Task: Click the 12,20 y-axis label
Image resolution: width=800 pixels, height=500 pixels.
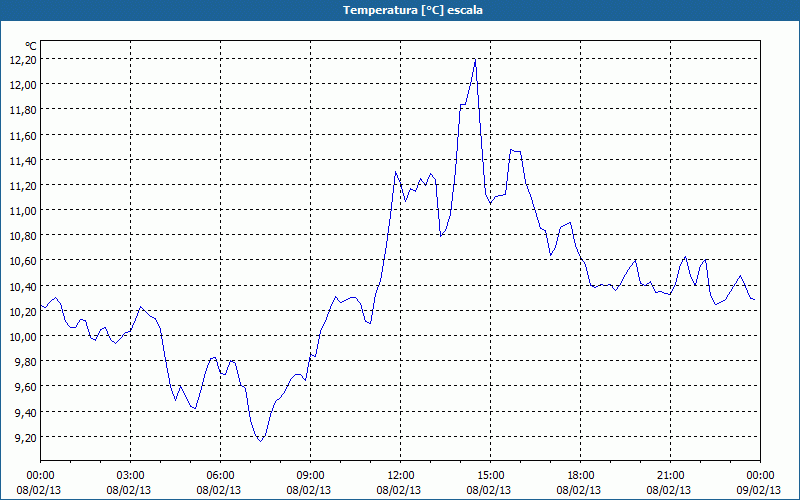Action: [23, 60]
